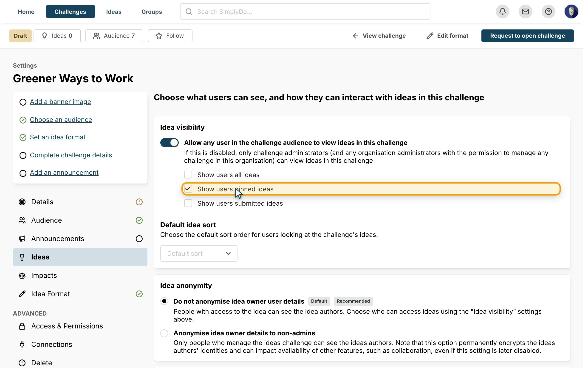Click the Draft status badge
588x368 pixels.
pos(20,36)
